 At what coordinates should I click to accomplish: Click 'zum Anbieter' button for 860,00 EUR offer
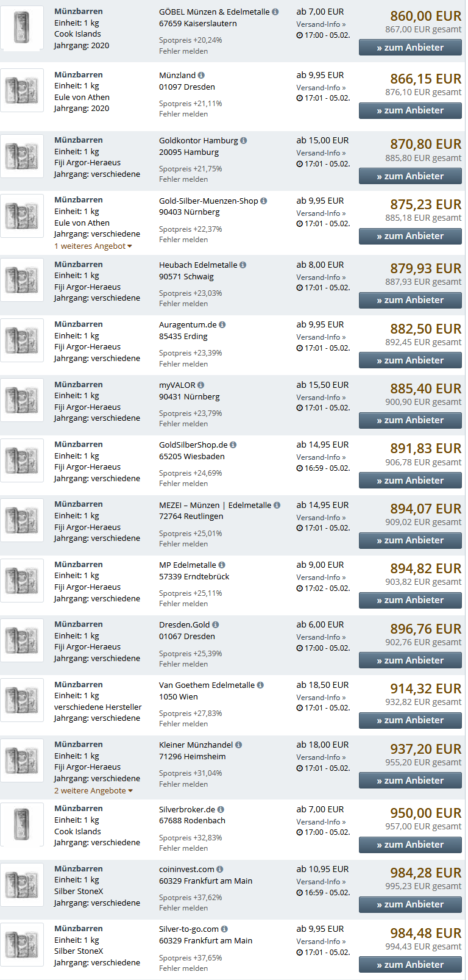coord(410,48)
